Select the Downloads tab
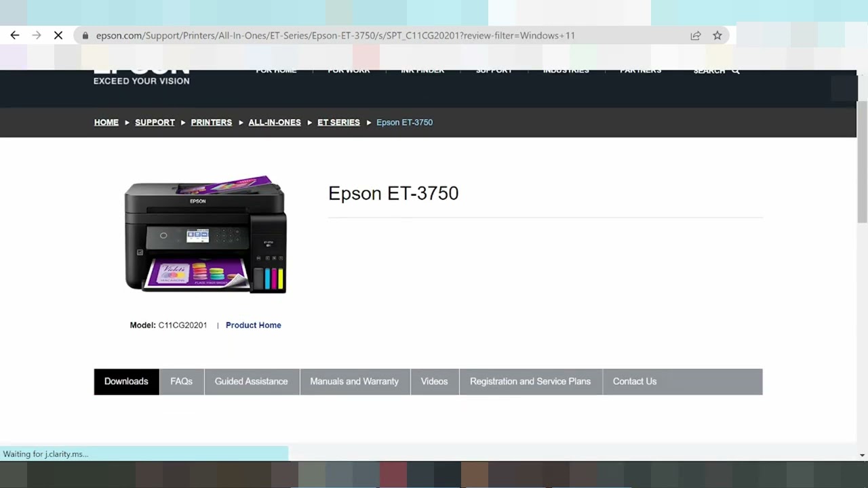This screenshot has height=488, width=868. 126,382
